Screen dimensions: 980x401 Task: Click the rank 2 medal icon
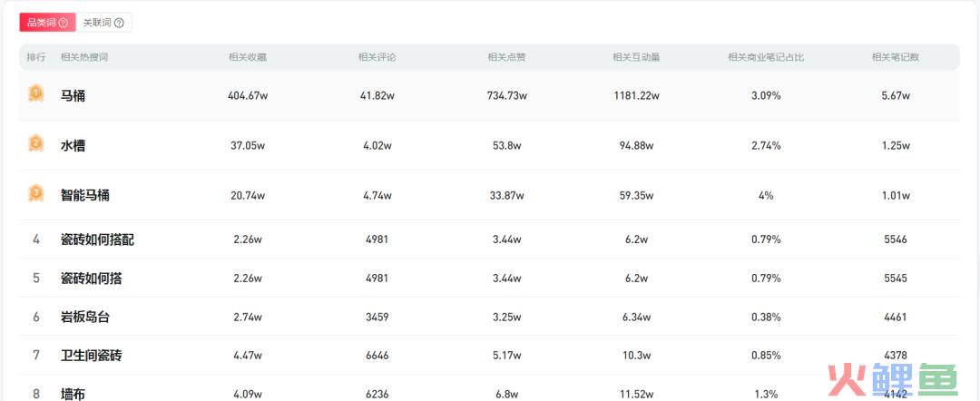point(35,143)
